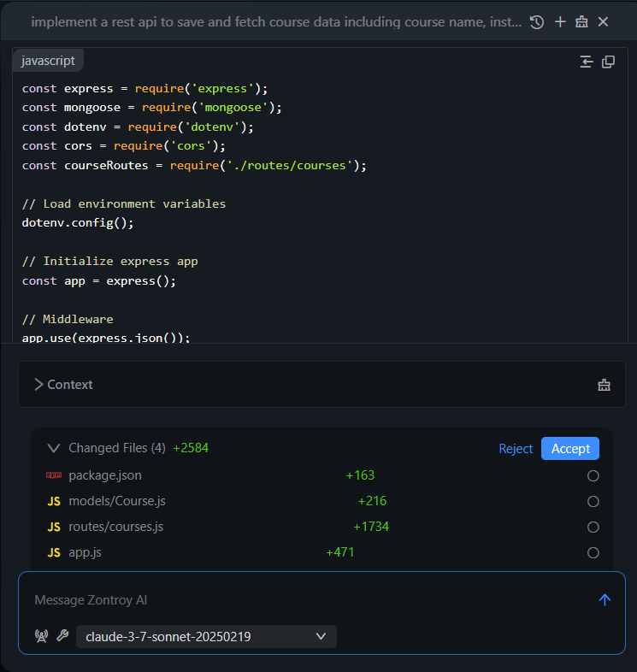637x672 pixels.
Task: Copy the javascript code block
Action: pyautogui.click(x=608, y=62)
